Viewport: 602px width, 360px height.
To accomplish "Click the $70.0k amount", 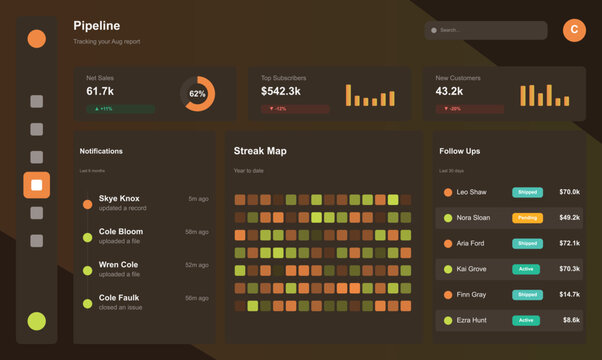I will (x=569, y=192).
